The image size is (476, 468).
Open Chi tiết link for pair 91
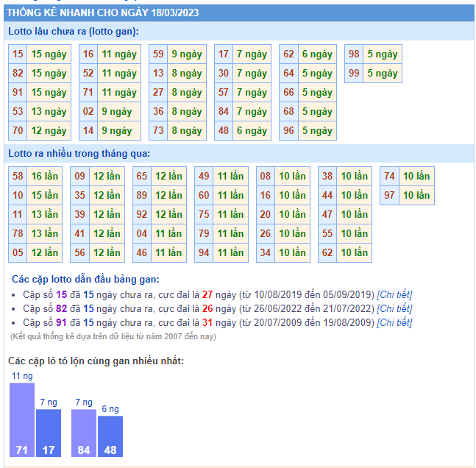[394, 322]
